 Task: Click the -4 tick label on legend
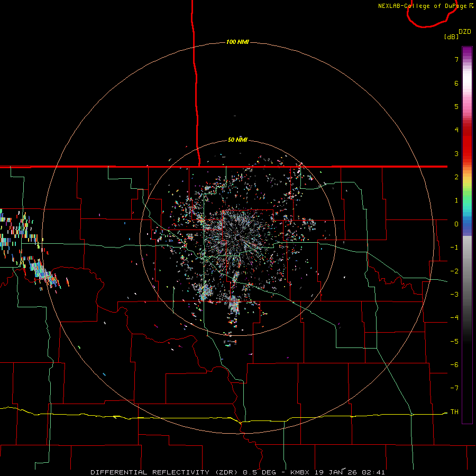coord(454,318)
